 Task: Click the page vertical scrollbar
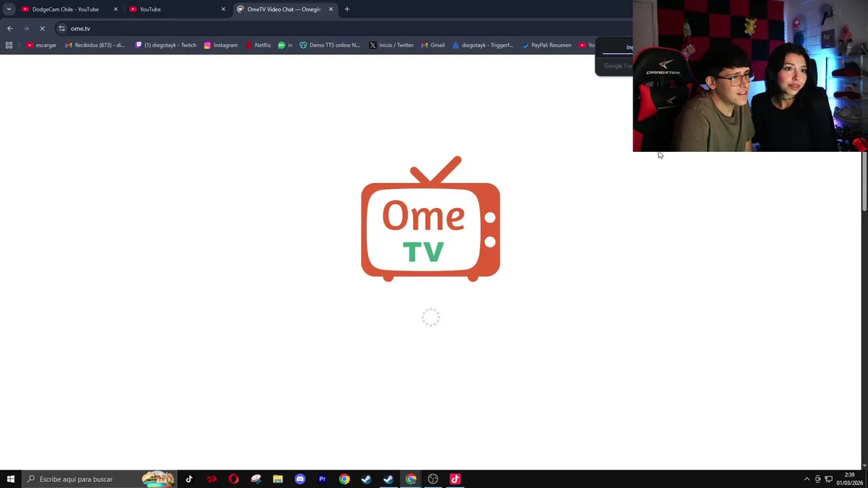pos(865,182)
